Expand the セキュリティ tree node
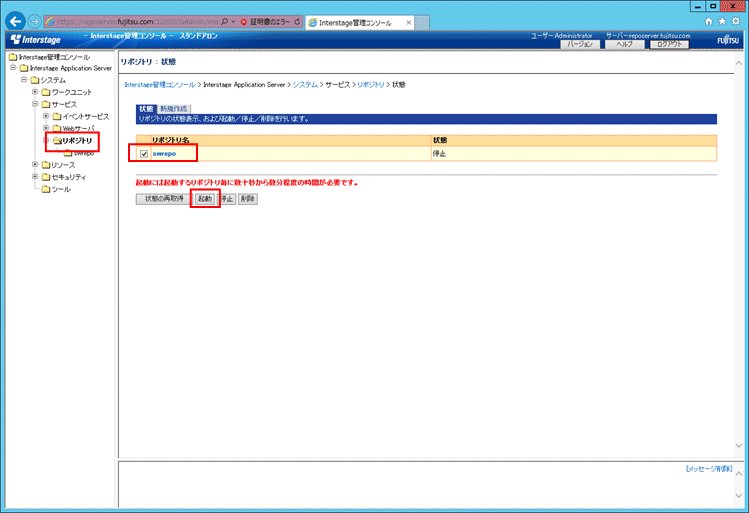This screenshot has width=749, height=513. (x=35, y=177)
